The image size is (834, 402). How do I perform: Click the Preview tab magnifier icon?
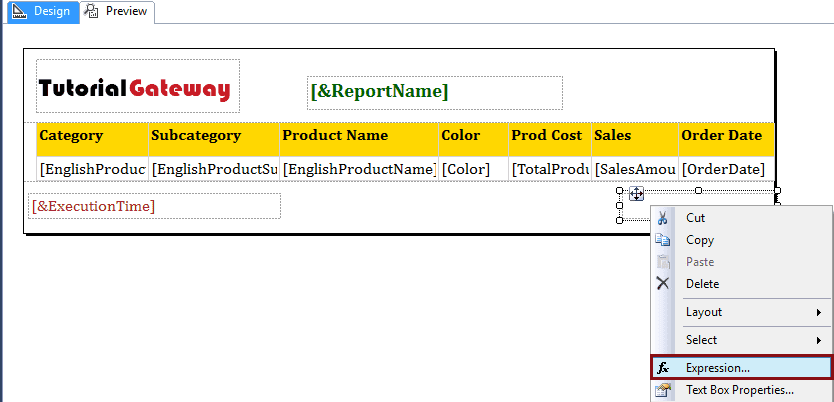[x=91, y=11]
